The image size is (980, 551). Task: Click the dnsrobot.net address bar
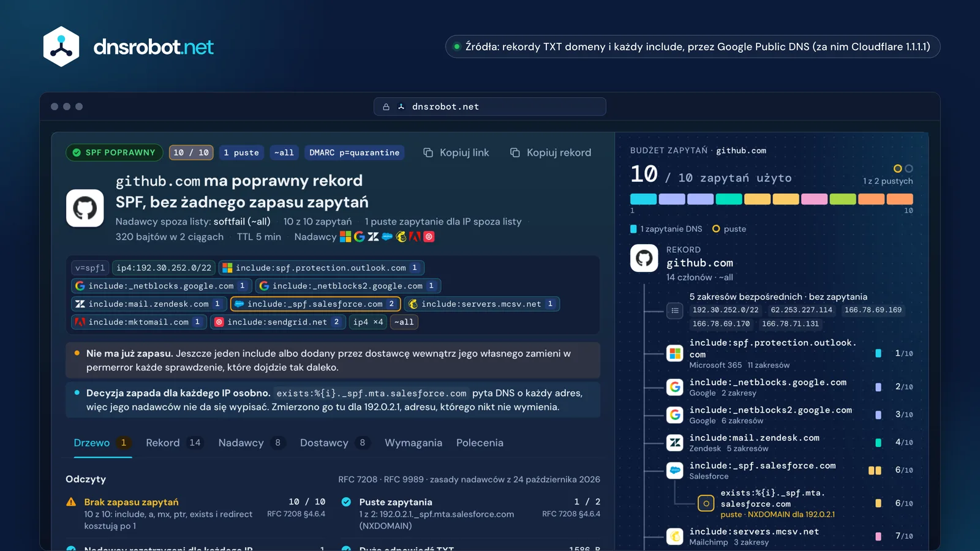(490, 107)
